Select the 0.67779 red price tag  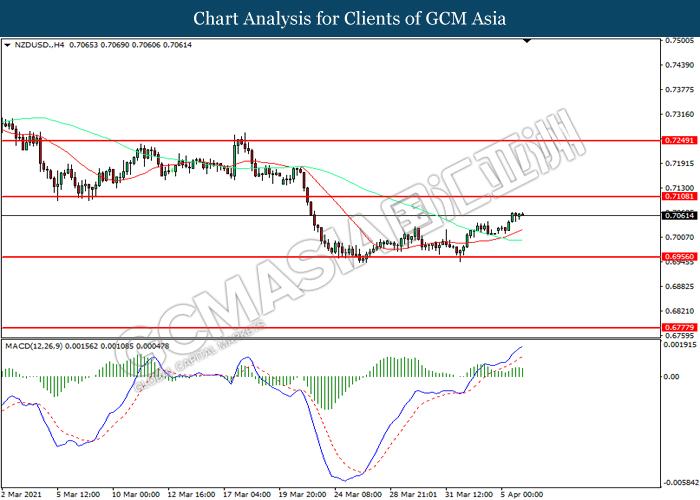point(679,327)
